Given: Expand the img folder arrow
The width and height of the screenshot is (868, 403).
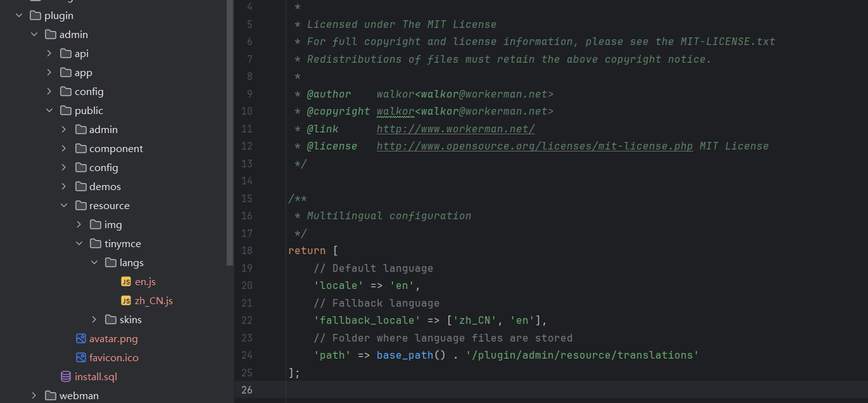Looking at the screenshot, I should 79,224.
